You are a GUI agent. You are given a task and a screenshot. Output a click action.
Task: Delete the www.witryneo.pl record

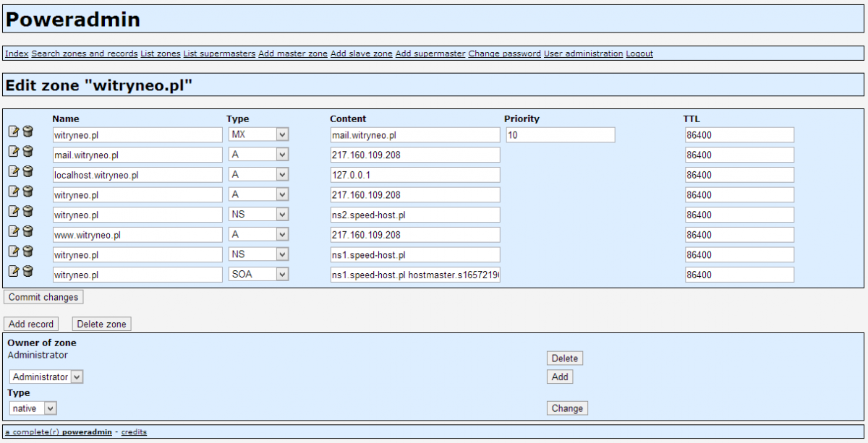pyautogui.click(x=27, y=231)
